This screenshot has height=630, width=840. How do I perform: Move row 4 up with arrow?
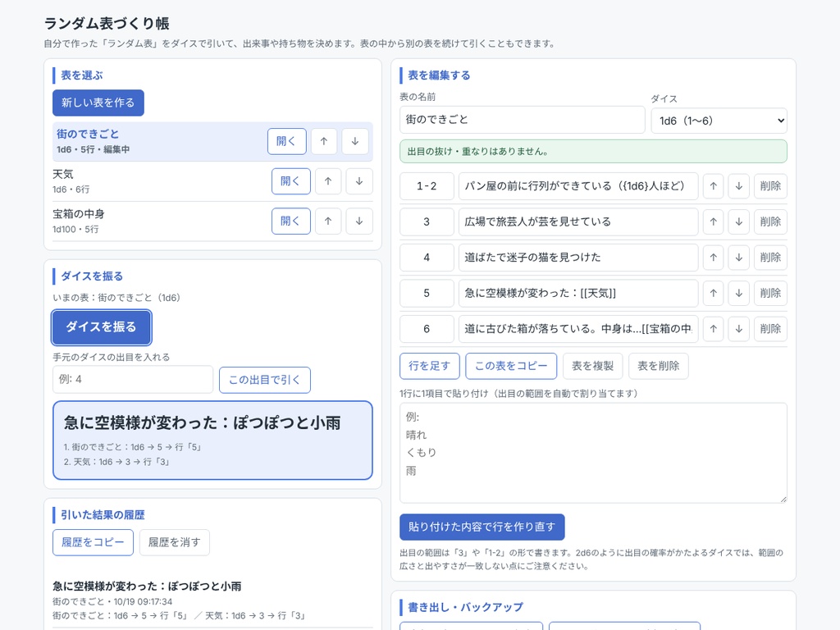(714, 257)
